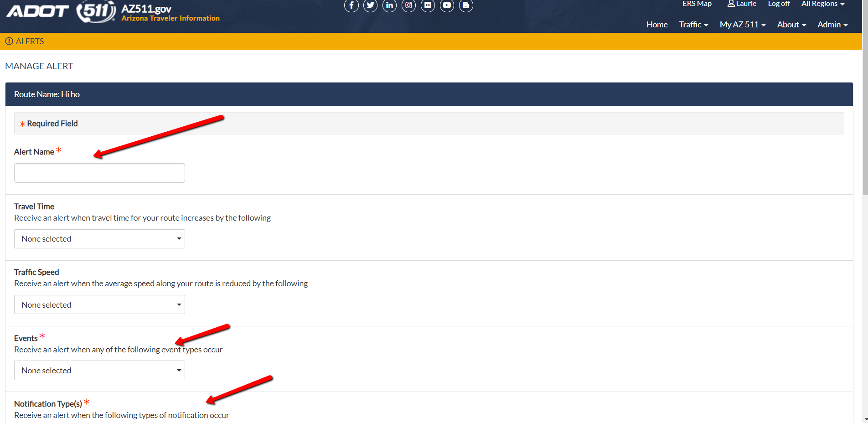Open the Flickr social icon
868x423 pixels.
[x=428, y=5]
